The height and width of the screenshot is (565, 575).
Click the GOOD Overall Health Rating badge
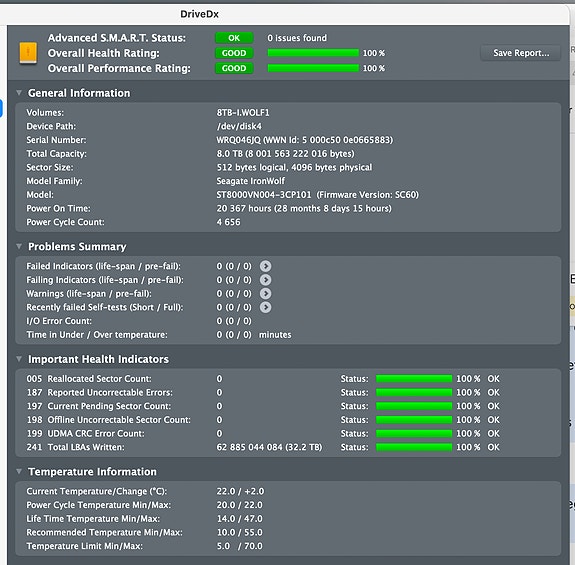point(234,53)
